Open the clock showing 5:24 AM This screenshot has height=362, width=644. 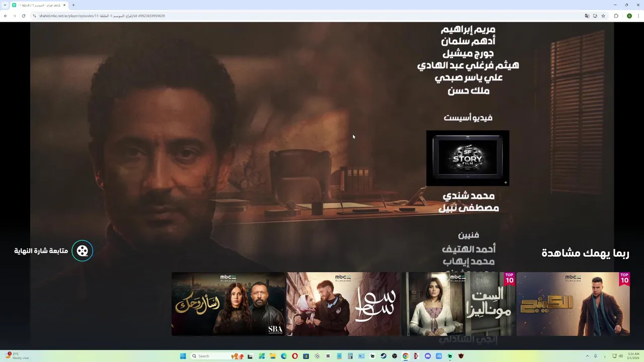click(633, 356)
